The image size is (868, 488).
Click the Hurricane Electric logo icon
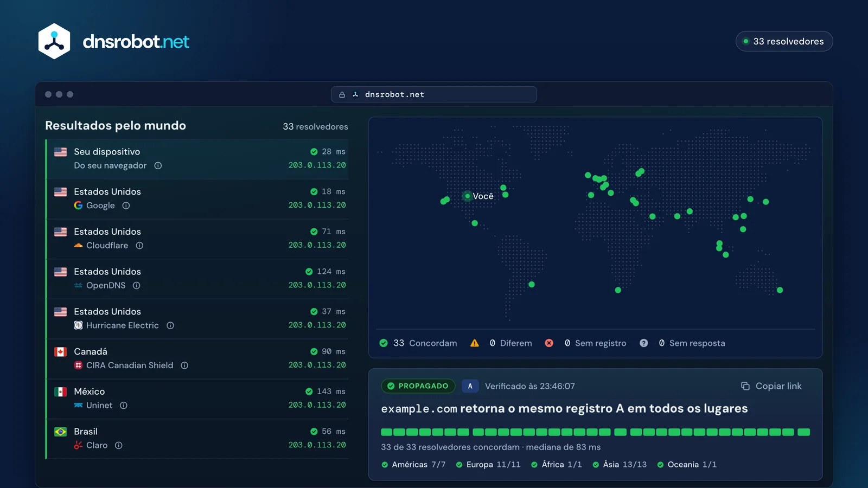pyautogui.click(x=78, y=325)
